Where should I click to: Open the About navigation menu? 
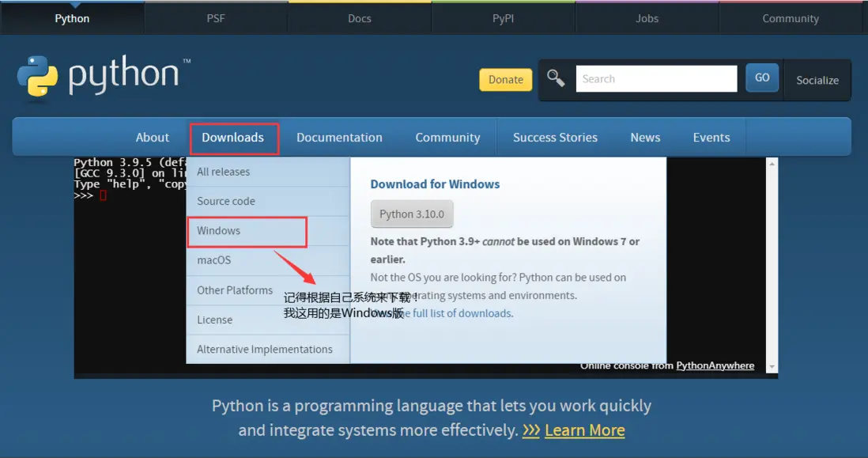tap(153, 138)
